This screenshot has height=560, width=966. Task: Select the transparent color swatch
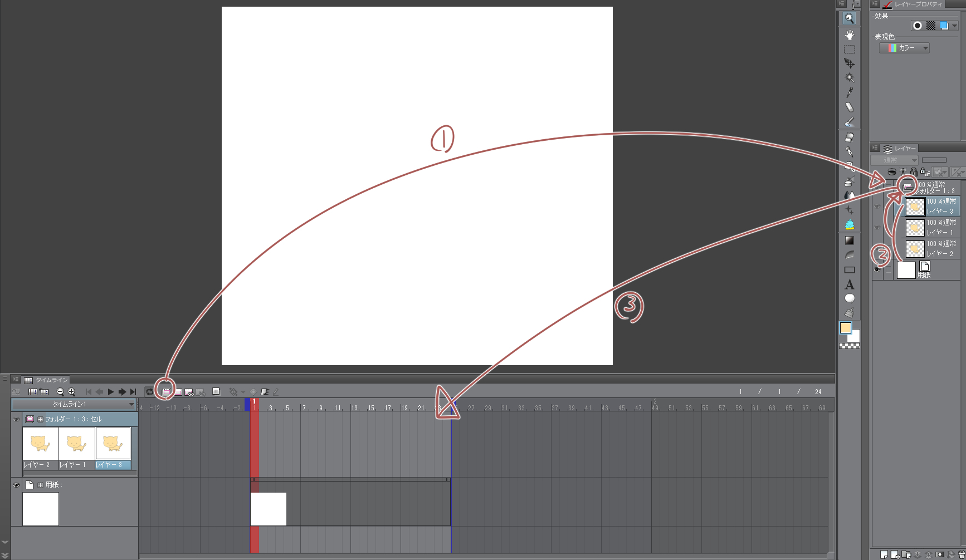coord(850,346)
